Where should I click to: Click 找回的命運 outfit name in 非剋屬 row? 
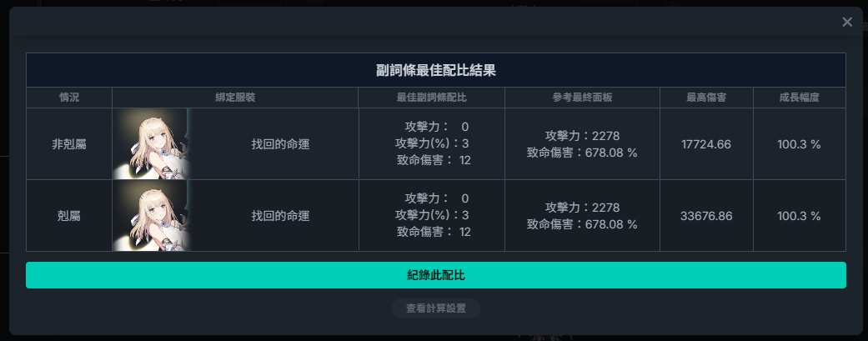click(280, 144)
